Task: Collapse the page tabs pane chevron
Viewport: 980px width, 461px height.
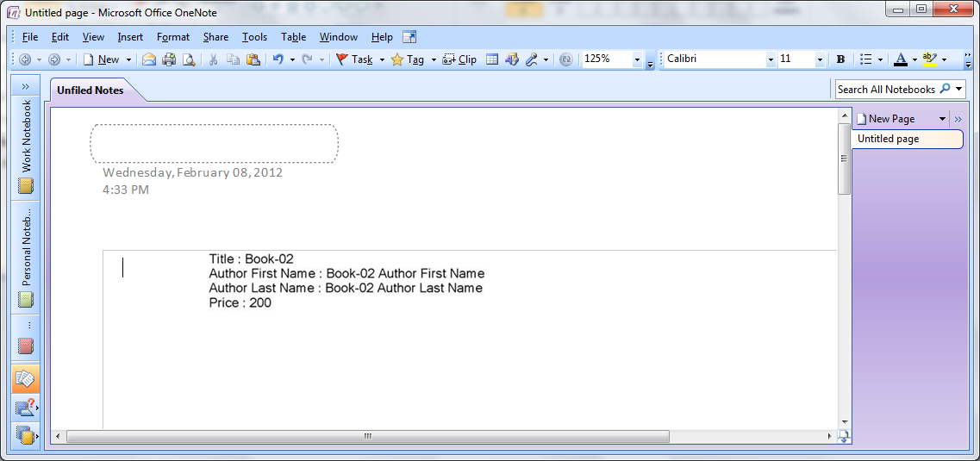Action: point(958,119)
